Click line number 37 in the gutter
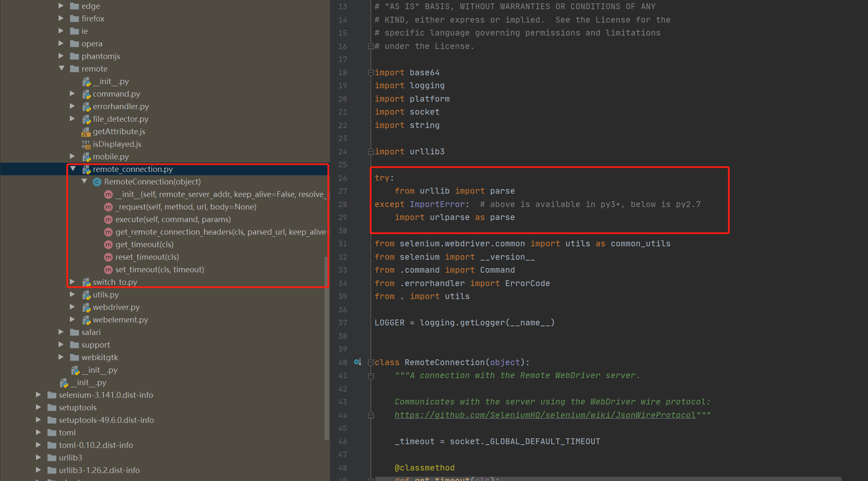The height and width of the screenshot is (481, 868). 343,323
